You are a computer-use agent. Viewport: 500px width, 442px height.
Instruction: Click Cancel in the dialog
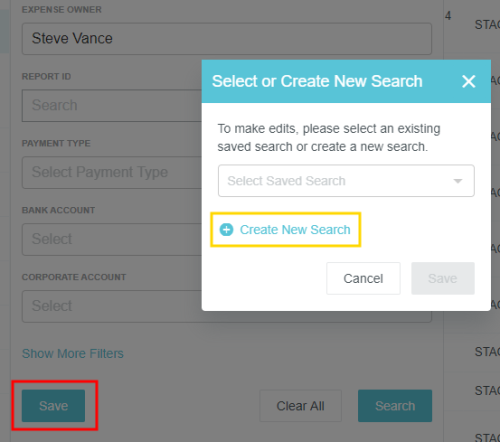click(x=363, y=278)
